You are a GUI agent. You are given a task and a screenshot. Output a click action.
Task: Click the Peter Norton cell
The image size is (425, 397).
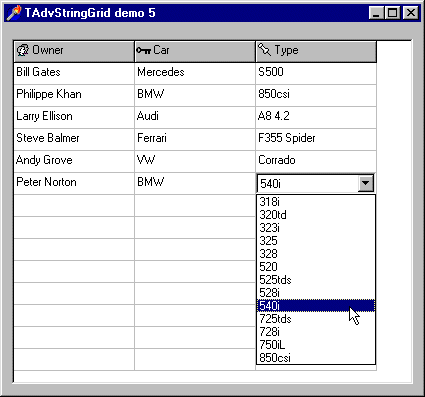point(74,183)
